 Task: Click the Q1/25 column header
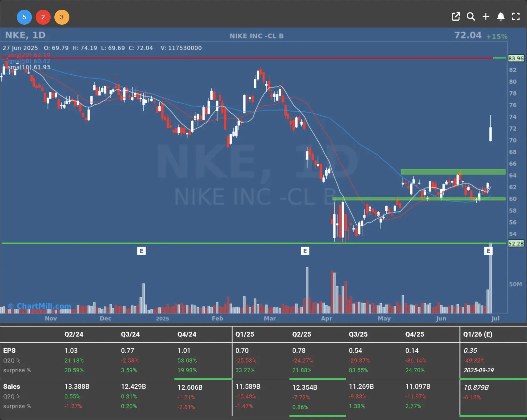(x=245, y=334)
